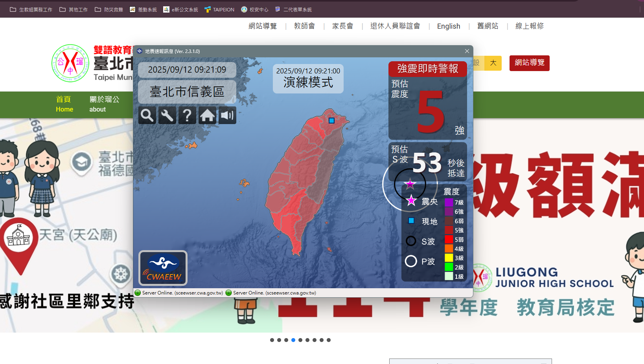Open the TAIPEION bookmark
This screenshot has width=644, height=364.
(x=219, y=9)
